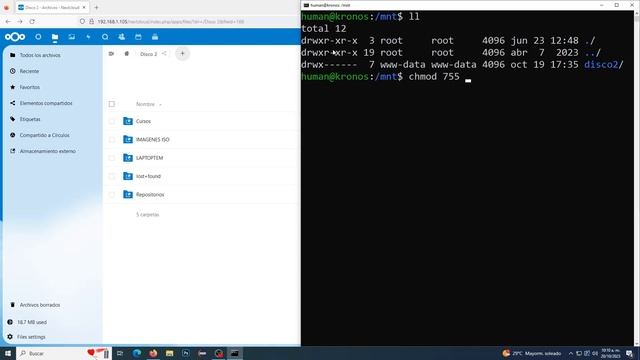The height and width of the screenshot is (360, 640).
Task: Click the Cursos folder icon
Action: click(128, 121)
